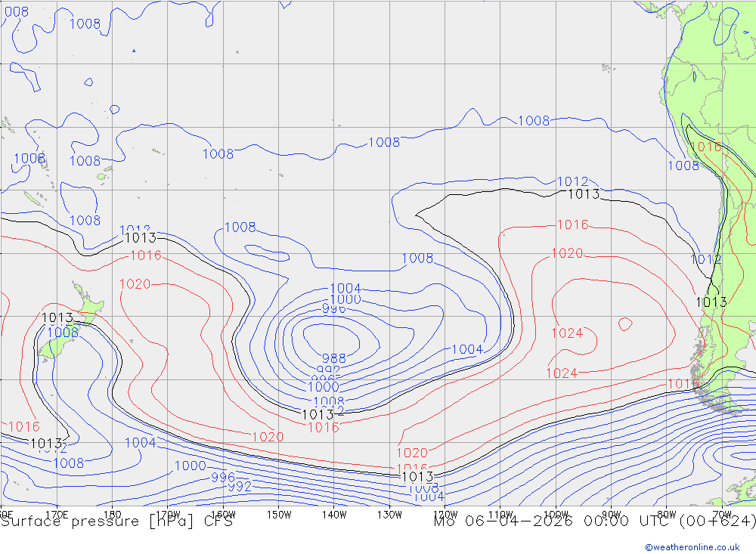The image size is (756, 554).
Task: Click the 992 label directly below the 996 label
Action: click(240, 487)
